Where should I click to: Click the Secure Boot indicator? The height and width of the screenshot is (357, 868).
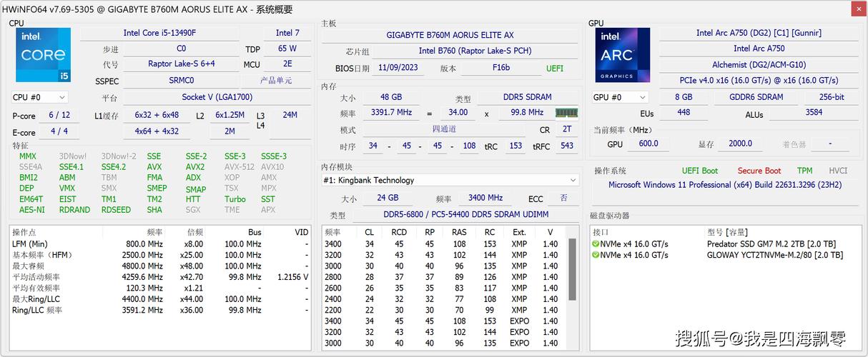pos(759,171)
